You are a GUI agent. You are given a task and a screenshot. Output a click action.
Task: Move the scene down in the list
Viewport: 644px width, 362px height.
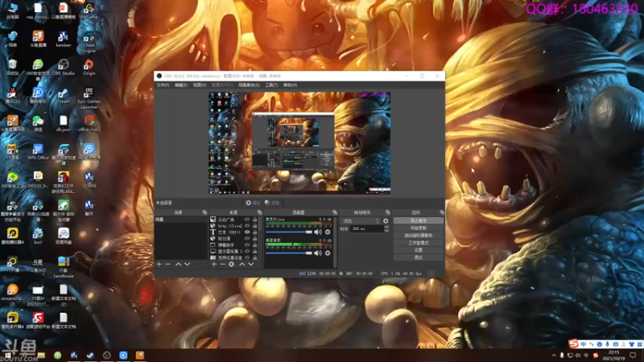(x=188, y=265)
